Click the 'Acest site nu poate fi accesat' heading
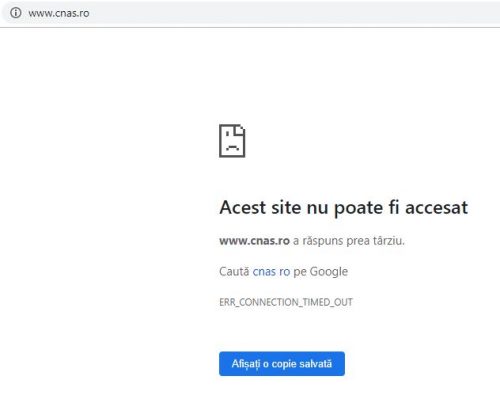The height and width of the screenshot is (399, 500). (343, 208)
